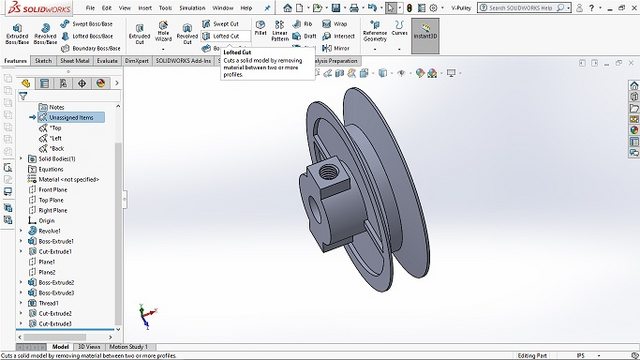This screenshot has width=640, height=360.
Task: Open the View menu
Action: click(124, 8)
